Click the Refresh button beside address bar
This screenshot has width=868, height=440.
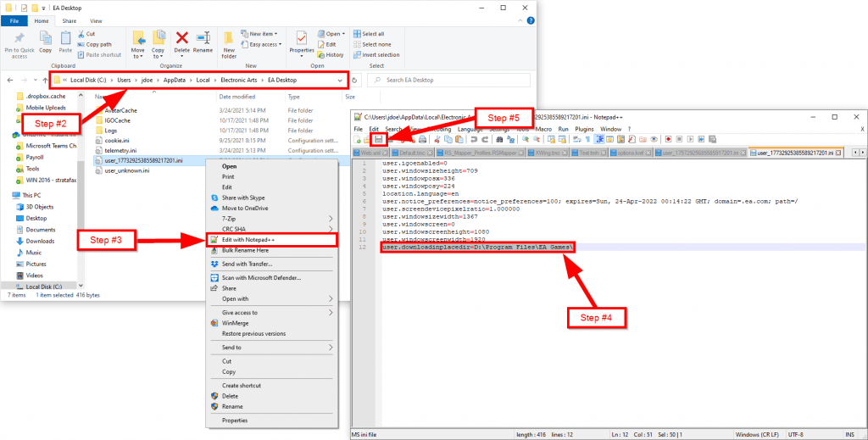pos(354,81)
